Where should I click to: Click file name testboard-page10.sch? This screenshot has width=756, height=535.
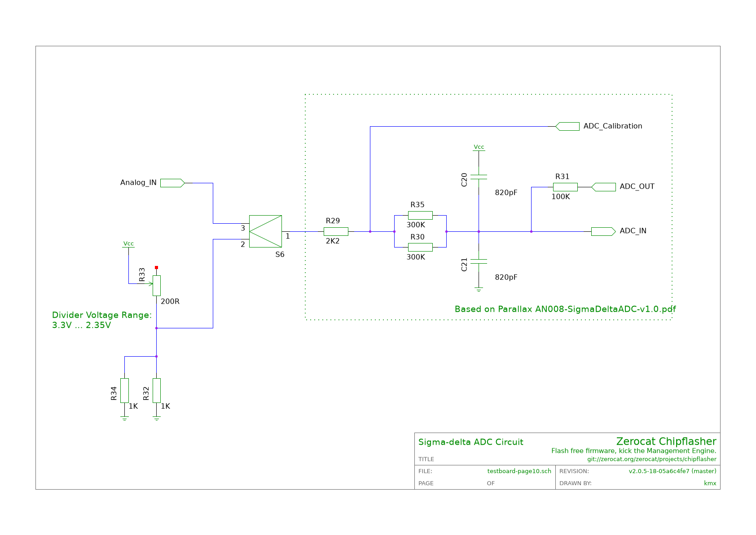[x=519, y=471]
